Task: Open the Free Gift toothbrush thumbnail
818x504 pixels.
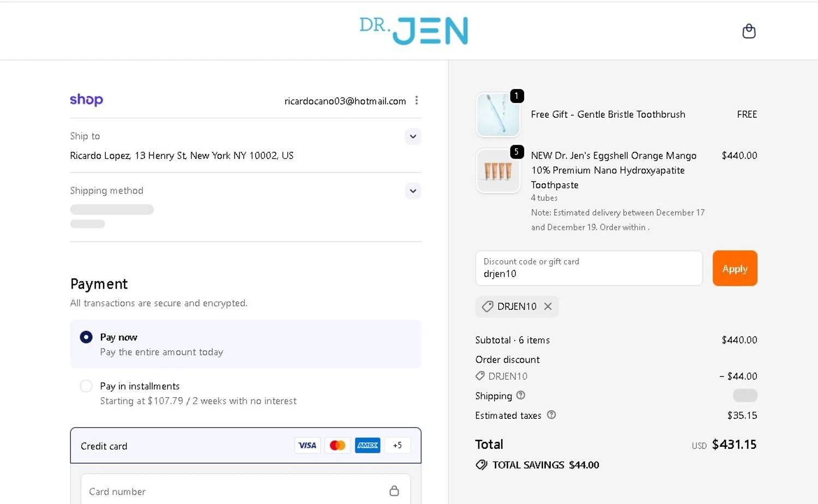Action: pos(498,115)
